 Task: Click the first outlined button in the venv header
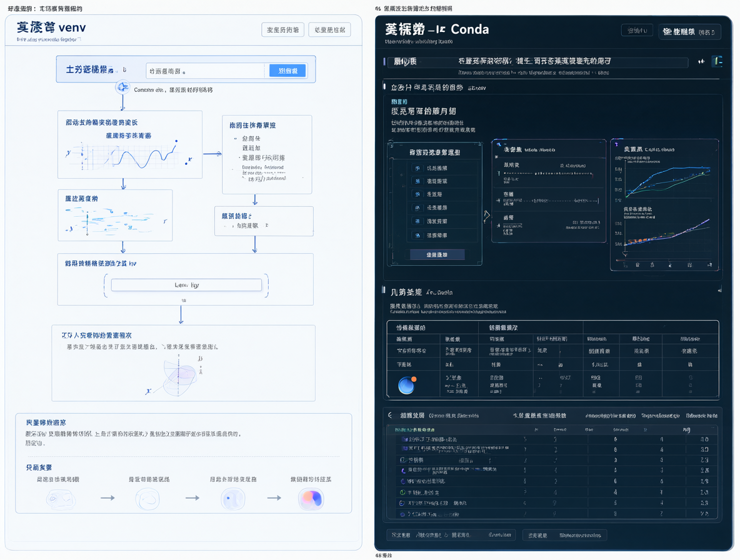point(282,30)
